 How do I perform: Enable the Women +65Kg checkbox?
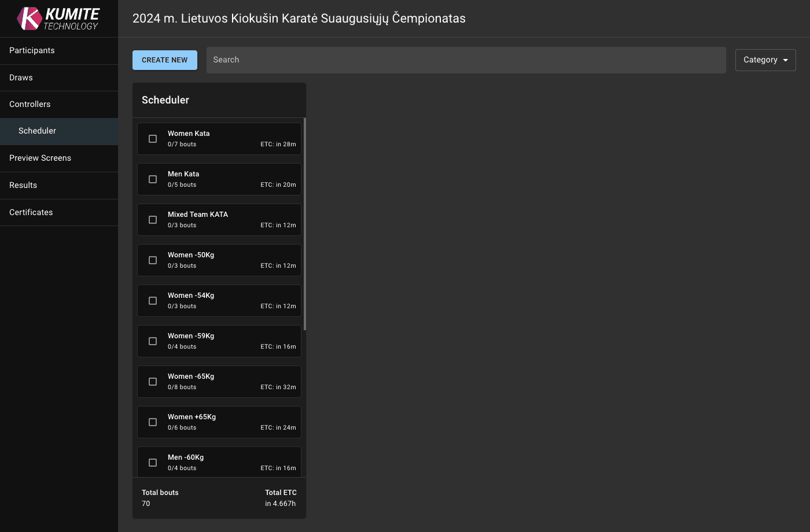point(152,422)
